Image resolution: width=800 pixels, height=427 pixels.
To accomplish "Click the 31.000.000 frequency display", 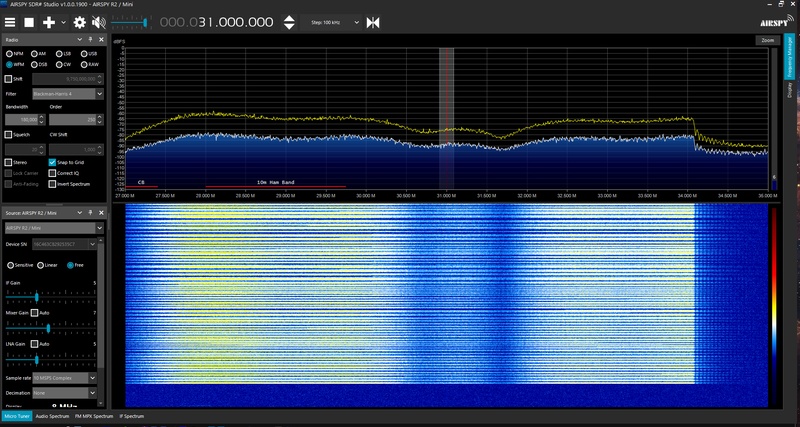I will pyautogui.click(x=217, y=22).
